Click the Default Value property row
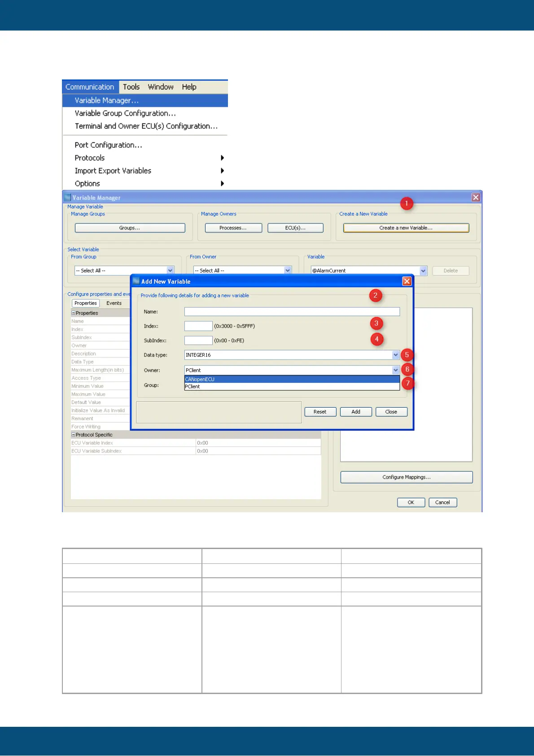This screenshot has height=756, width=534. click(x=101, y=403)
